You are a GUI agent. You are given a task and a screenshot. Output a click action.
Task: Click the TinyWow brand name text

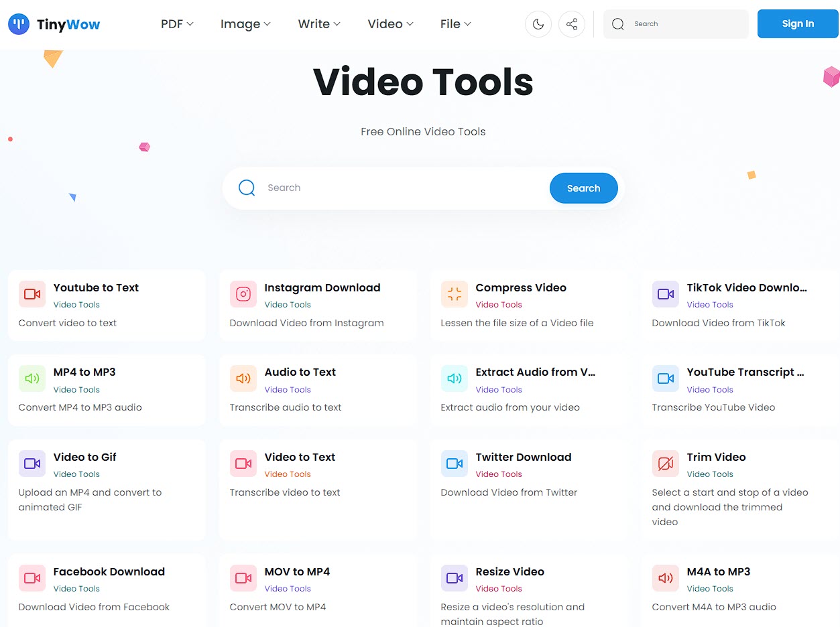[x=68, y=25]
